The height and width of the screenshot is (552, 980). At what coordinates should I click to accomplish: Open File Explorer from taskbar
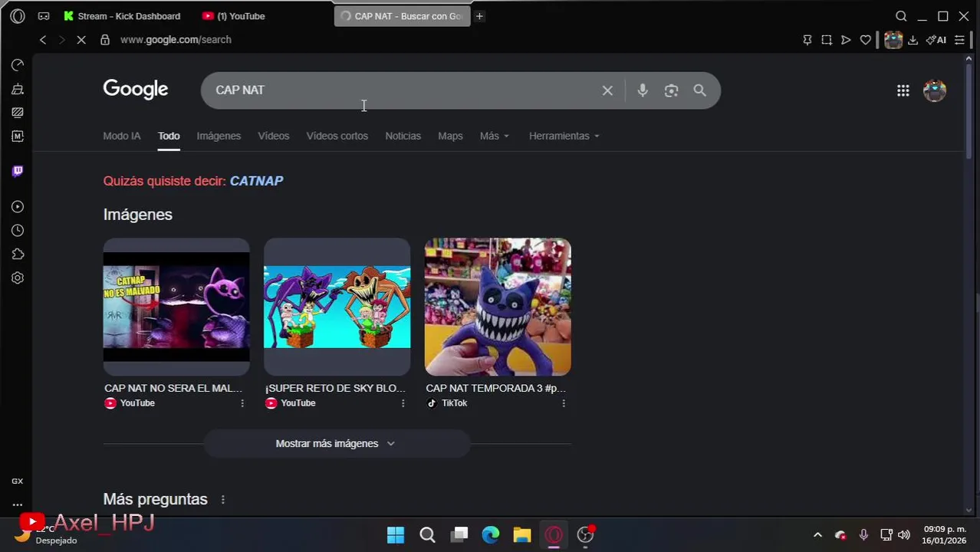point(522,535)
